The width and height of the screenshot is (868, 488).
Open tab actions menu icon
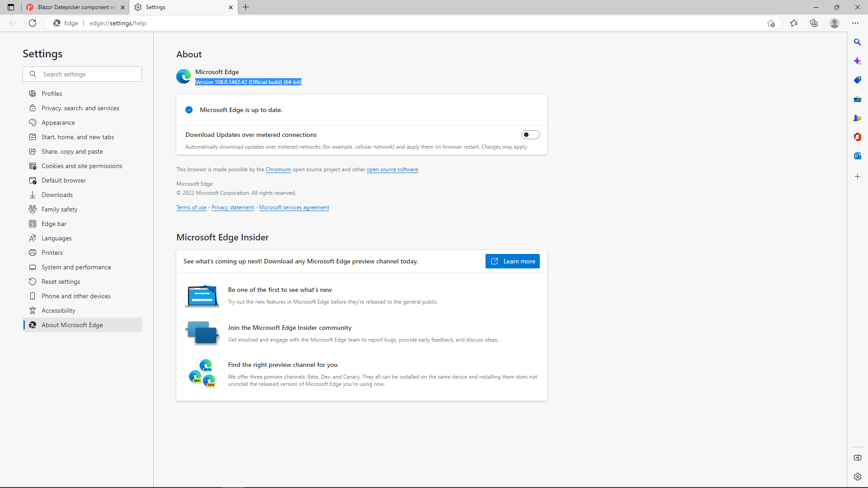point(11,7)
